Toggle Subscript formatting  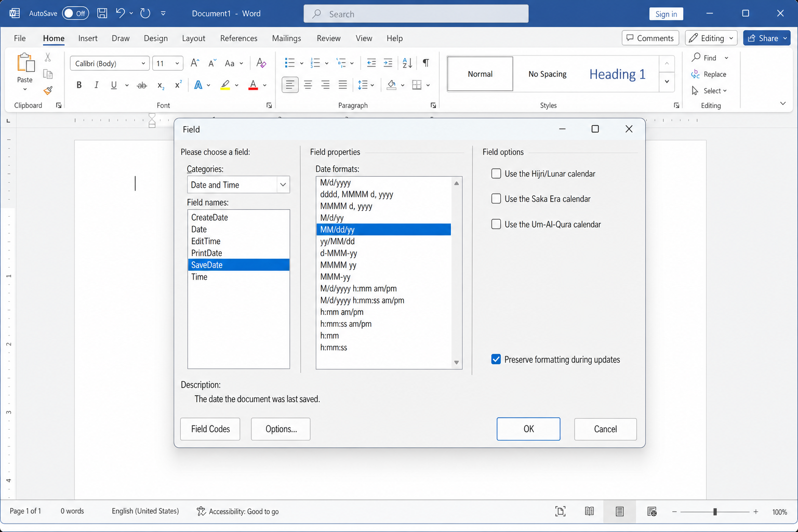161,86
